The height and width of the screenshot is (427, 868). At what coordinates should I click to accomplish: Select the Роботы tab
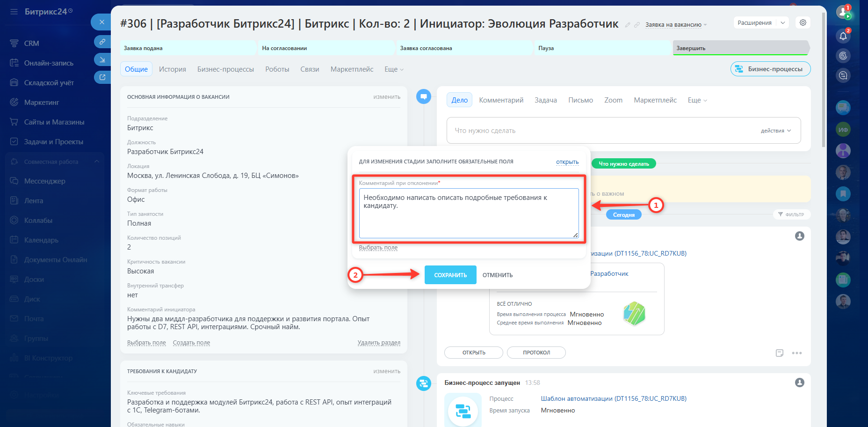(x=277, y=69)
